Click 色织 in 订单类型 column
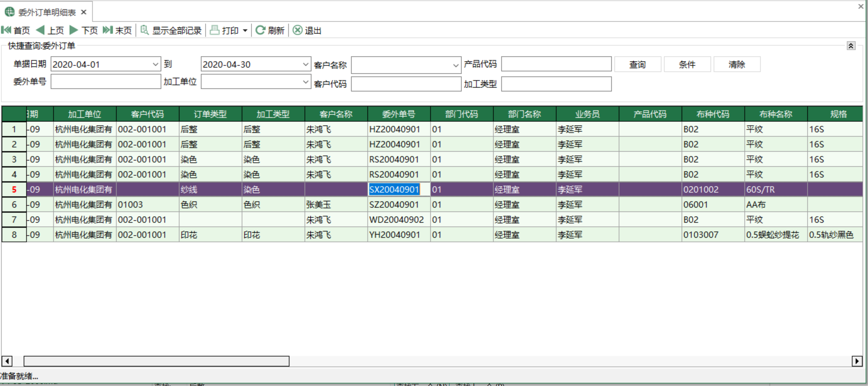Screen dimensions: 868x386 (210, 204)
